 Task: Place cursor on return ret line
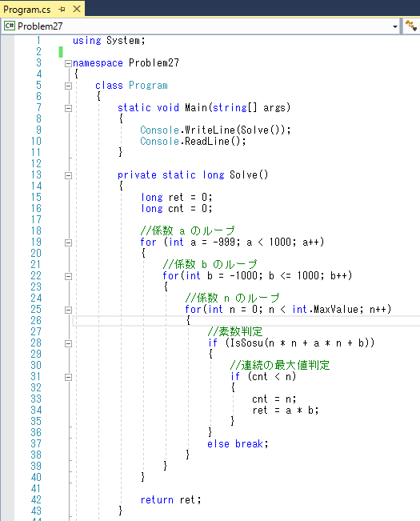point(170,499)
